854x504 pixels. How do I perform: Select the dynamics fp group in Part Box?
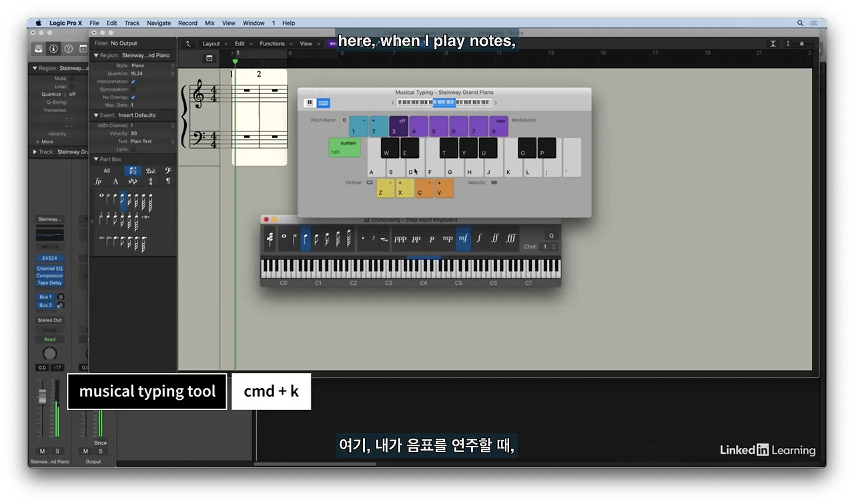[x=98, y=181]
